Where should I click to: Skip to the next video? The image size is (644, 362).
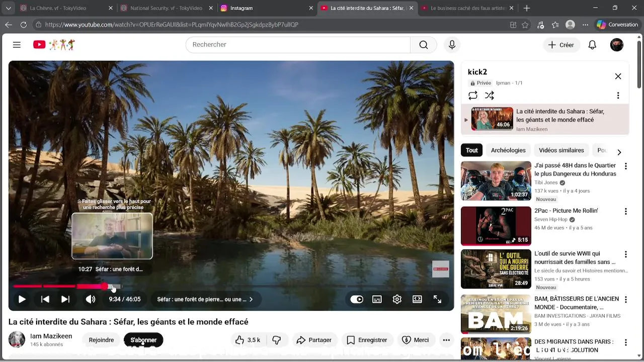pos(65,299)
